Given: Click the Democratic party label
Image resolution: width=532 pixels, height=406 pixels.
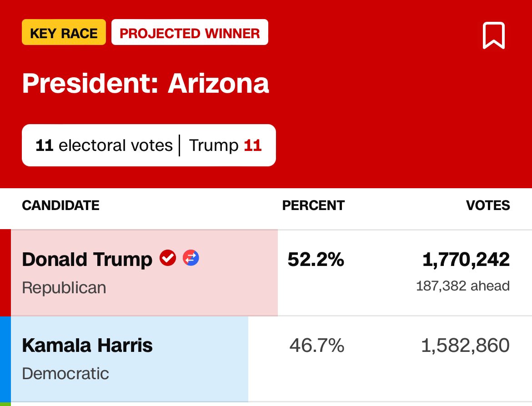Looking at the screenshot, I should coord(65,373).
